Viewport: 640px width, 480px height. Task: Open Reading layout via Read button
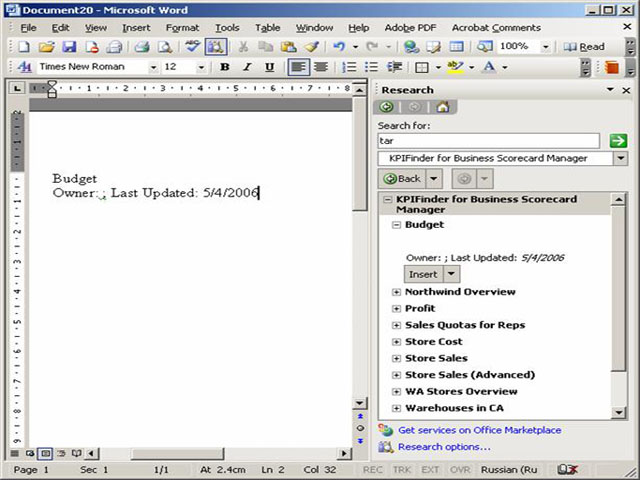click(x=584, y=47)
